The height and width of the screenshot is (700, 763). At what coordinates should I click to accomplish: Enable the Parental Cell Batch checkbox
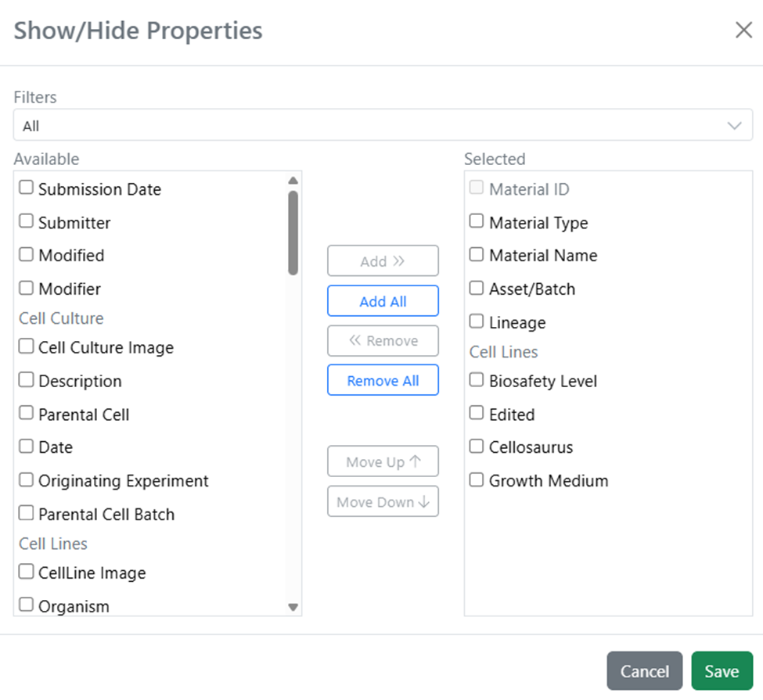point(27,514)
